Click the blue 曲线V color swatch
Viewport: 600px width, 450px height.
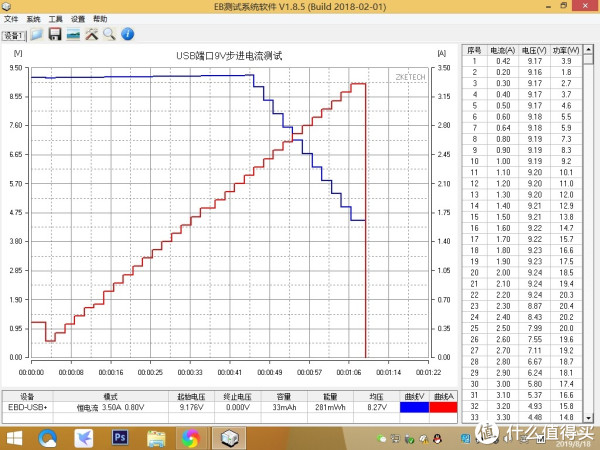(x=413, y=407)
